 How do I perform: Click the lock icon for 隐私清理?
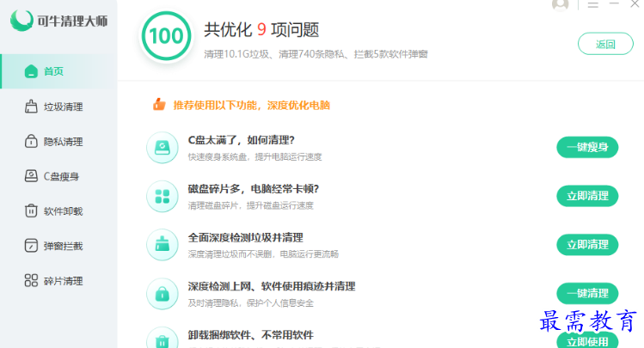31,141
